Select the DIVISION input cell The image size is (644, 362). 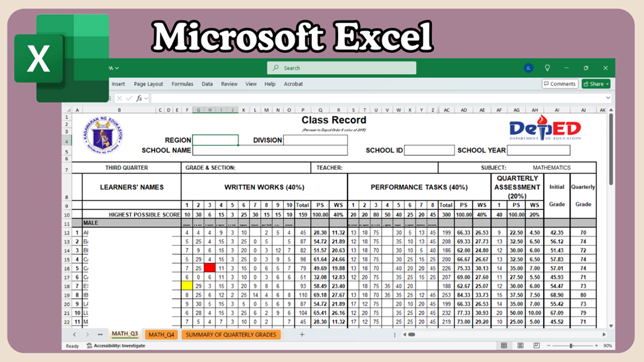click(316, 140)
